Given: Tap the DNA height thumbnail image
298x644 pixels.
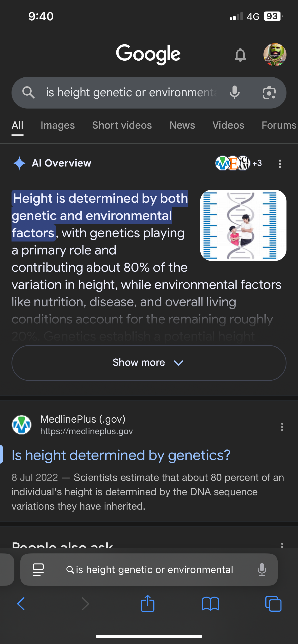Looking at the screenshot, I should [x=243, y=225].
